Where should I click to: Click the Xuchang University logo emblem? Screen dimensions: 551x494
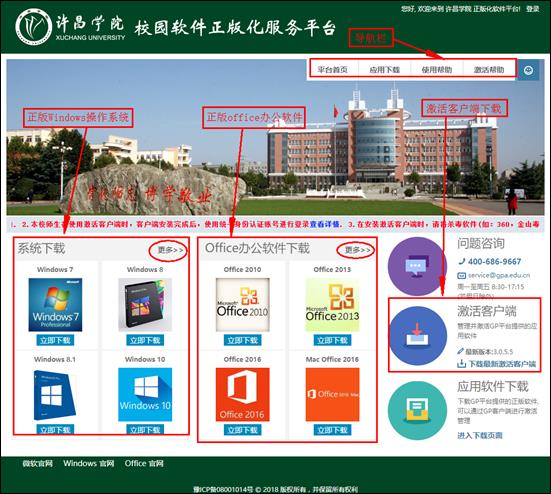pos(33,27)
